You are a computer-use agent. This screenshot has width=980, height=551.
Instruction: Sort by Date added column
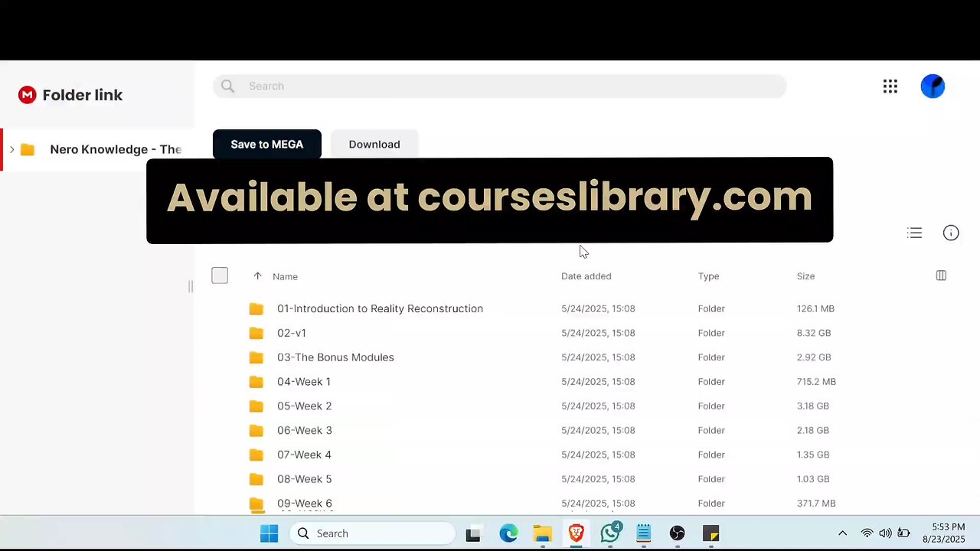586,276
